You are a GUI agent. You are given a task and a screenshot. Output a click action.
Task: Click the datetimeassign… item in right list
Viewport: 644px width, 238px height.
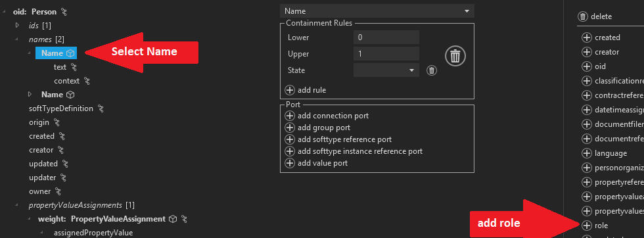619,110
